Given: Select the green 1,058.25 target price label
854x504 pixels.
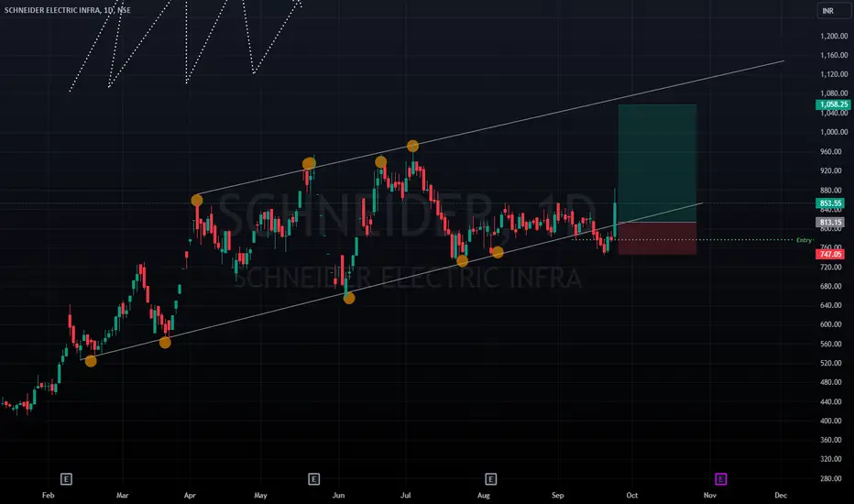Looking at the screenshot, I should point(833,104).
